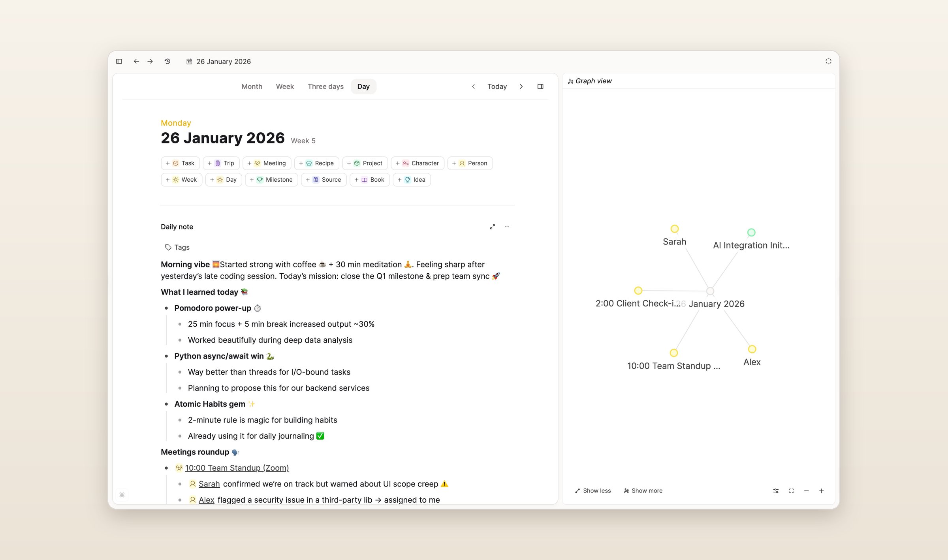The width and height of the screenshot is (948, 560).
Task: Add a new Recipe object
Action: [x=316, y=163]
